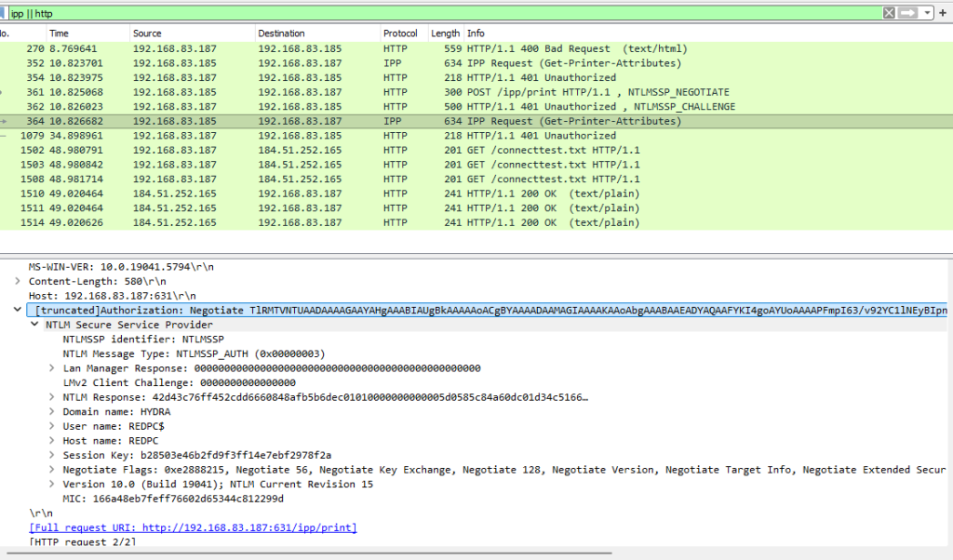Apply the display filter using the arrow icon
This screenshot has width=953, height=560.
coord(908,13)
